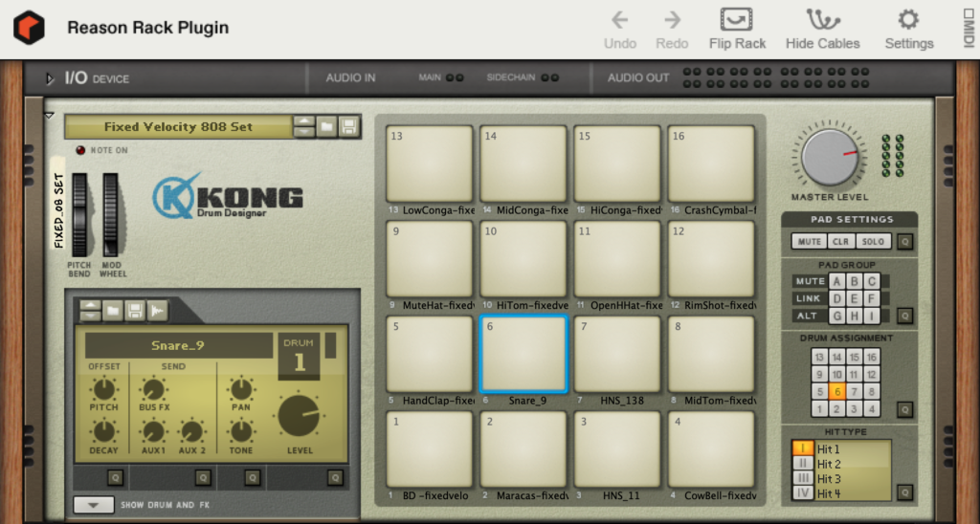The width and height of the screenshot is (980, 524).
Task: Trigger pad 6 Snare_9
Action: 523,354
